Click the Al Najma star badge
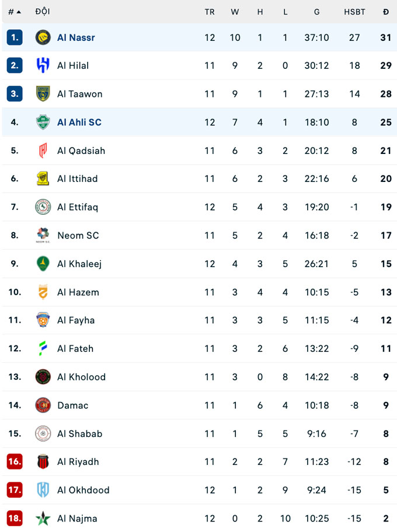Viewport: 397px width, 532px height. pos(43,518)
